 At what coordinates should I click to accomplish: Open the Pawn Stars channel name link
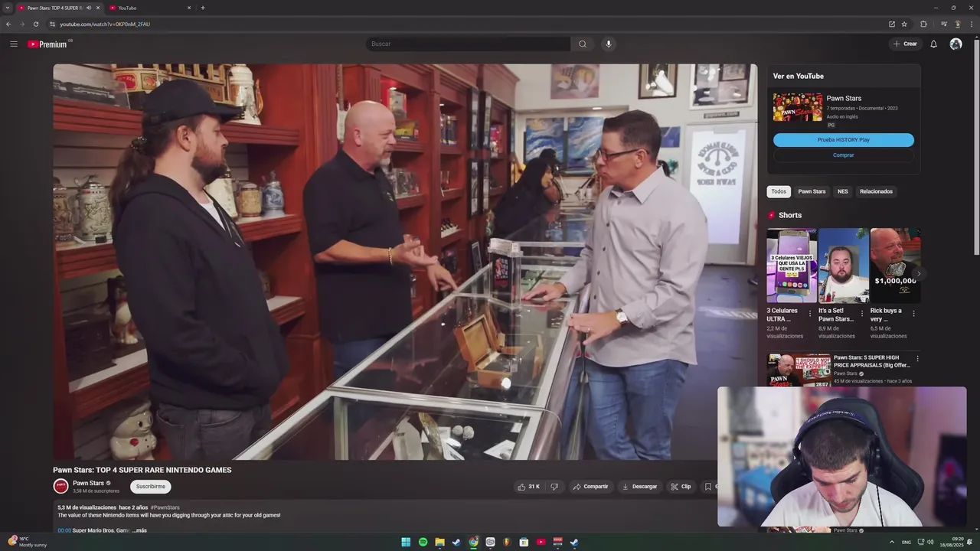click(88, 483)
